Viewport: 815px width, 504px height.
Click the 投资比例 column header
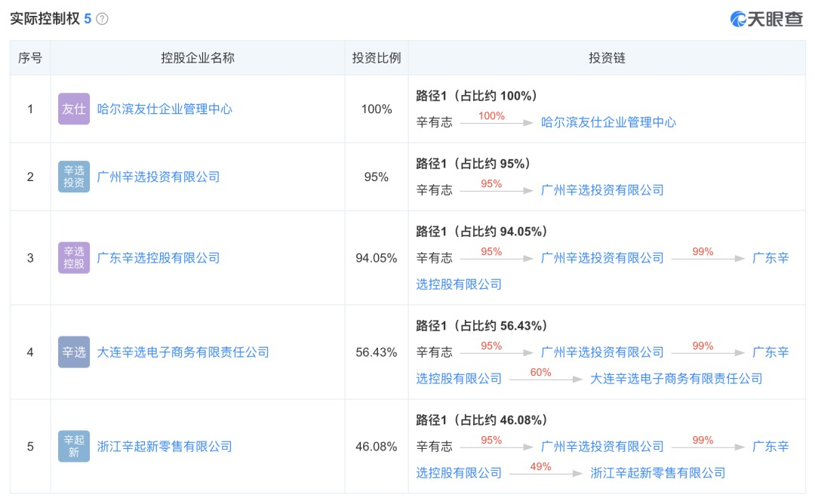pos(376,58)
